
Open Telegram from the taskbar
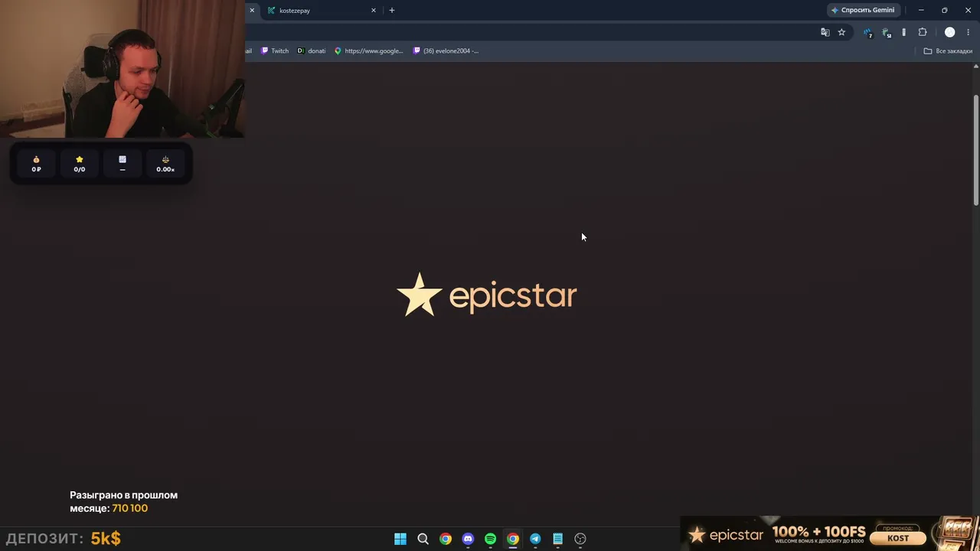click(535, 539)
